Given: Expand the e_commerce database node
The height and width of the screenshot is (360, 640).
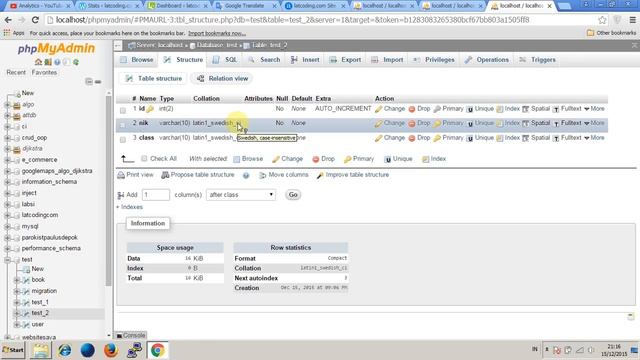Looking at the screenshot, I should click(7, 160).
